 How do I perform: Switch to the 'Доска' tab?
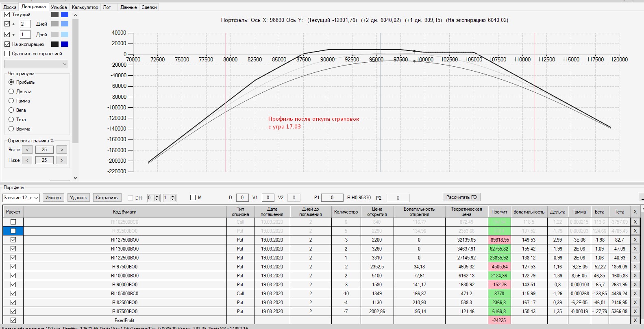pos(10,7)
